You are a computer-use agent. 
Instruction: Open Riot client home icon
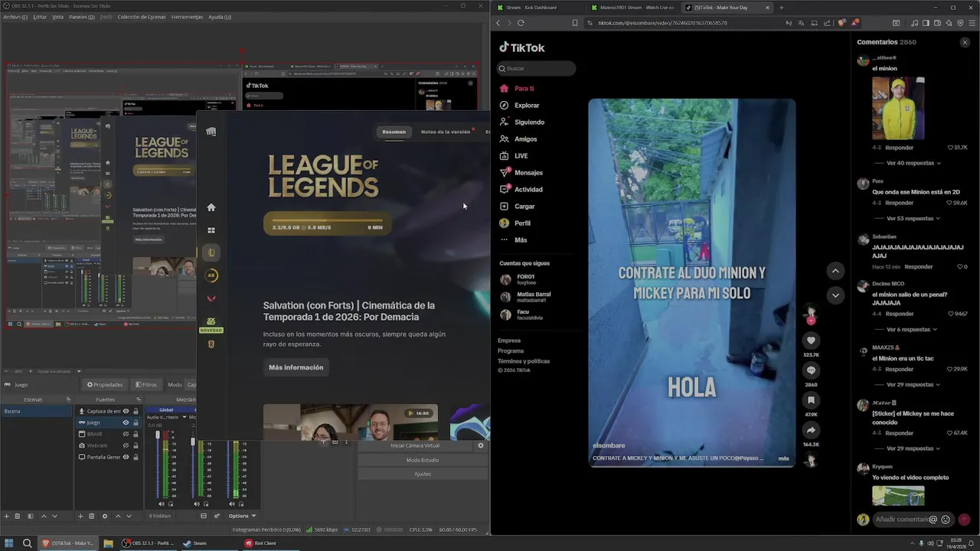point(211,207)
